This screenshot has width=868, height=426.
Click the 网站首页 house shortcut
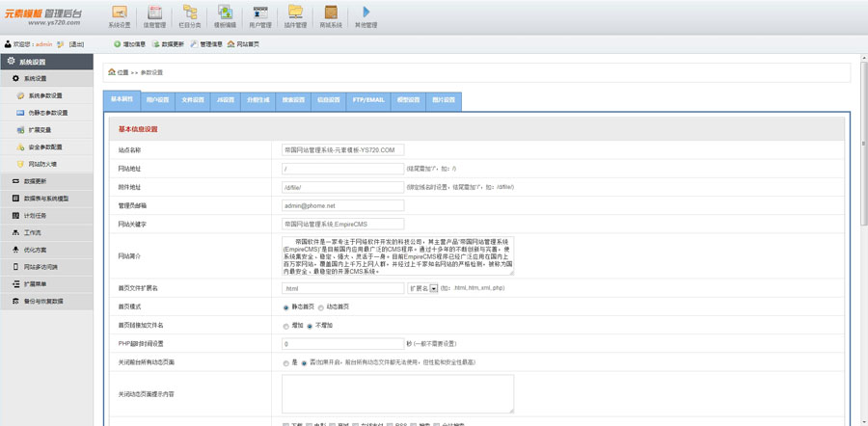tap(243, 44)
